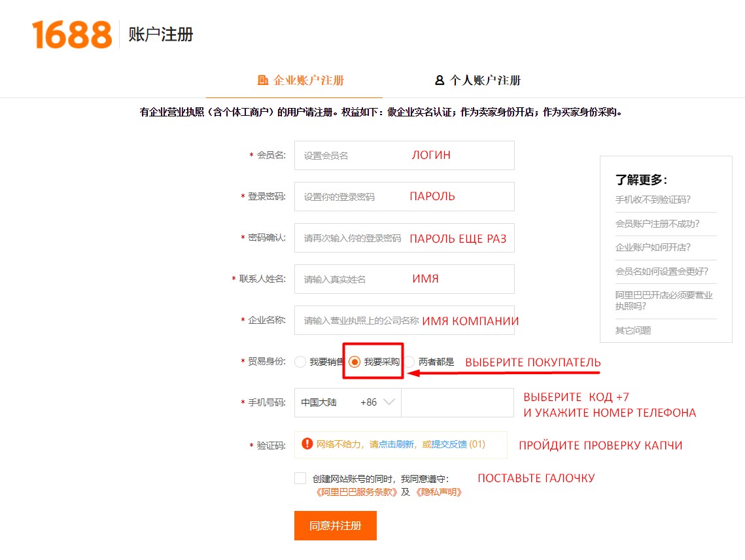Click the person icon on personal tab

[x=440, y=80]
